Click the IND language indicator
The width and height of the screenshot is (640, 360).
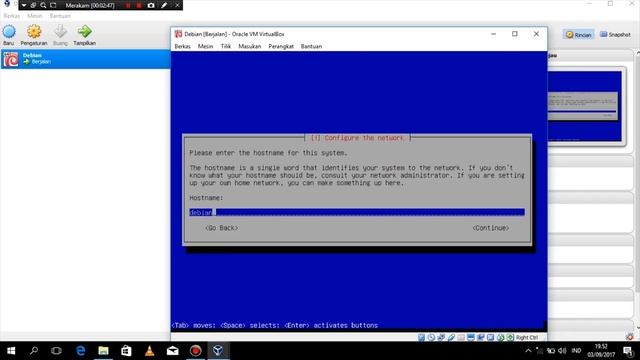point(576,351)
